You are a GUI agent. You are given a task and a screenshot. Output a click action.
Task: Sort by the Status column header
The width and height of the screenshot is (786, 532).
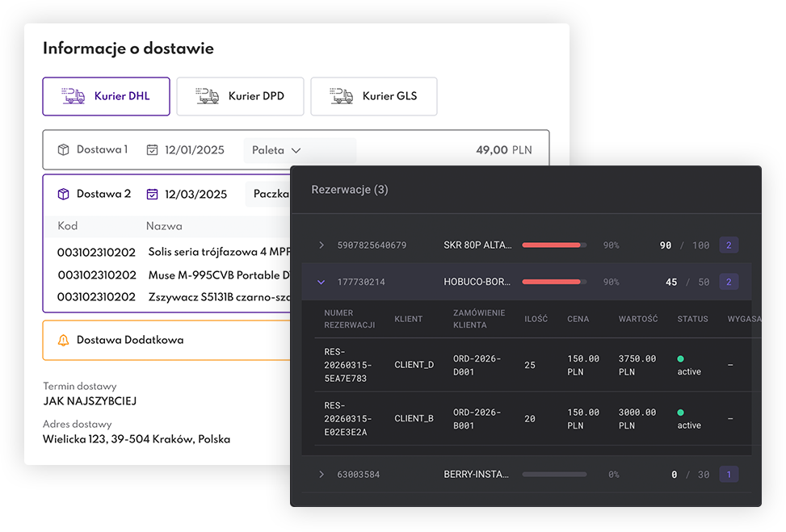pos(692,319)
